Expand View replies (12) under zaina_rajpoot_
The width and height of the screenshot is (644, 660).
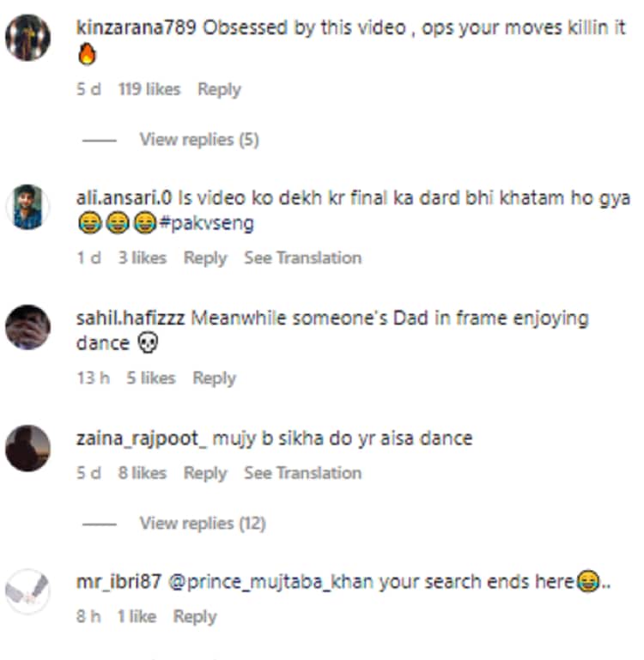[202, 523]
